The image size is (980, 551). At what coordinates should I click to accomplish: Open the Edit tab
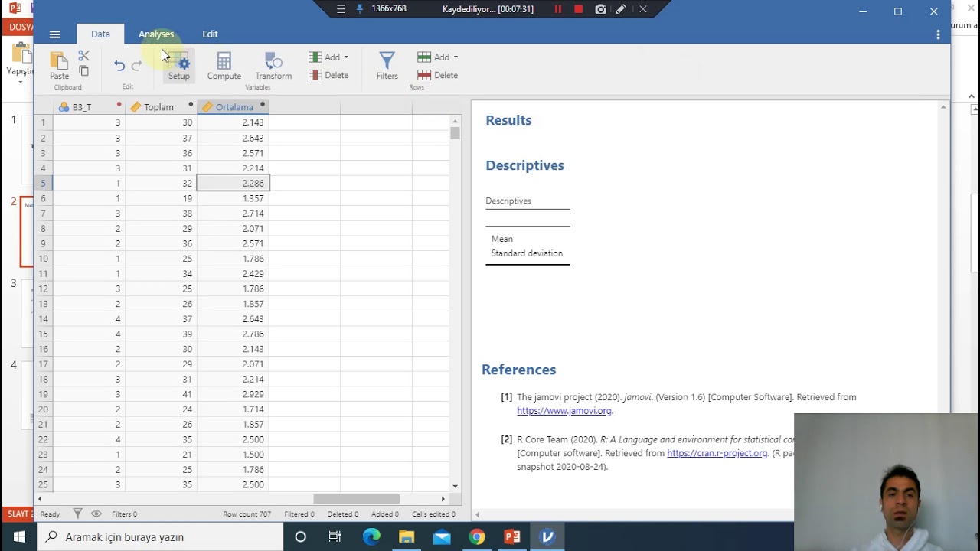click(210, 34)
